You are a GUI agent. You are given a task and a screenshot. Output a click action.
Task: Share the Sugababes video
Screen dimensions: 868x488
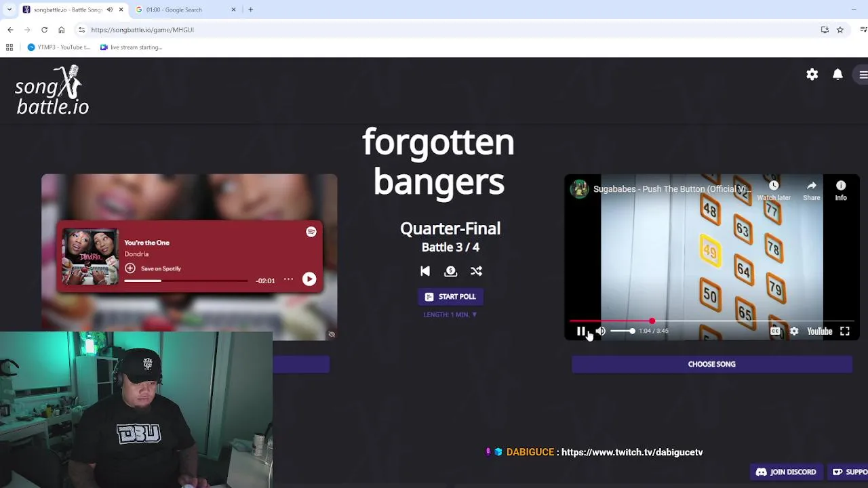(812, 190)
